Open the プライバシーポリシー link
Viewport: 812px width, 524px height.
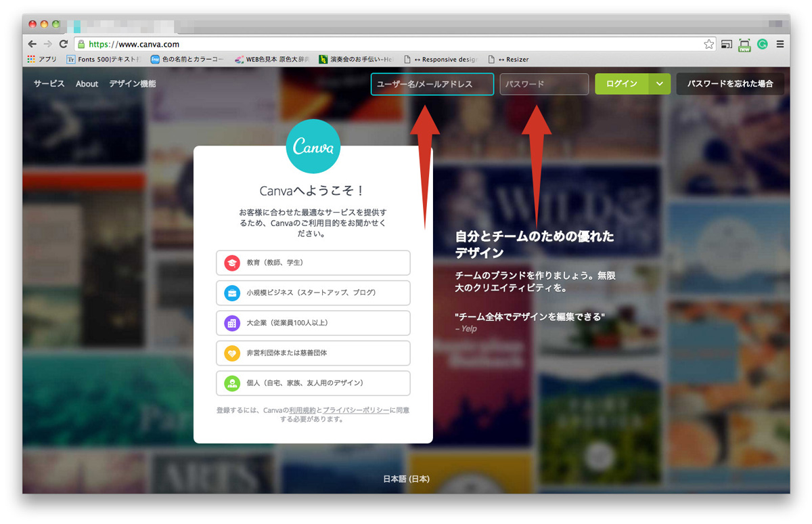click(x=356, y=410)
